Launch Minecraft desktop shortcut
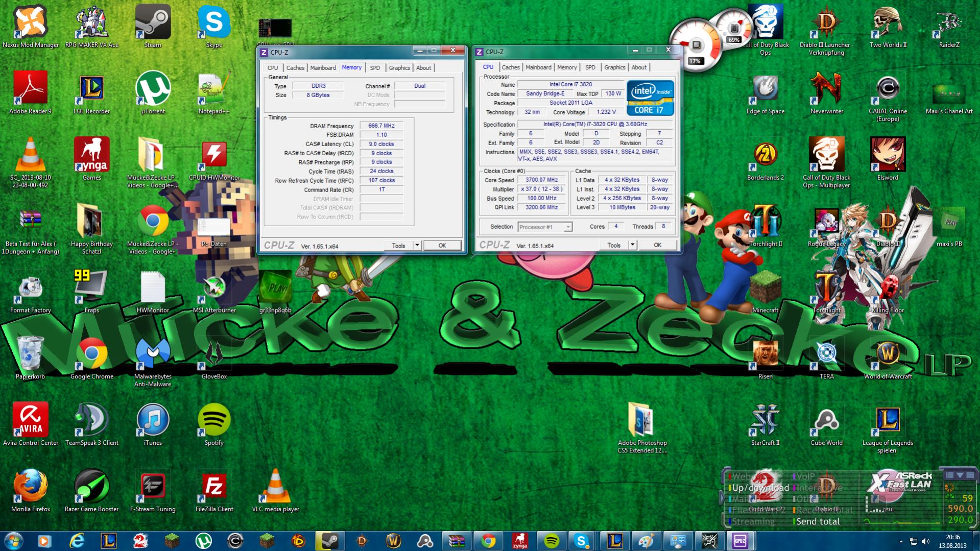980x551 pixels. click(765, 291)
